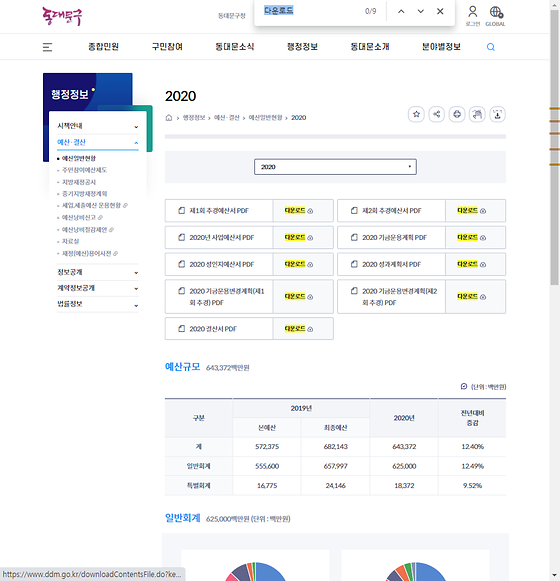Open 세입세출예산 운용현황 external link
The height and width of the screenshot is (581, 560).
point(95,205)
